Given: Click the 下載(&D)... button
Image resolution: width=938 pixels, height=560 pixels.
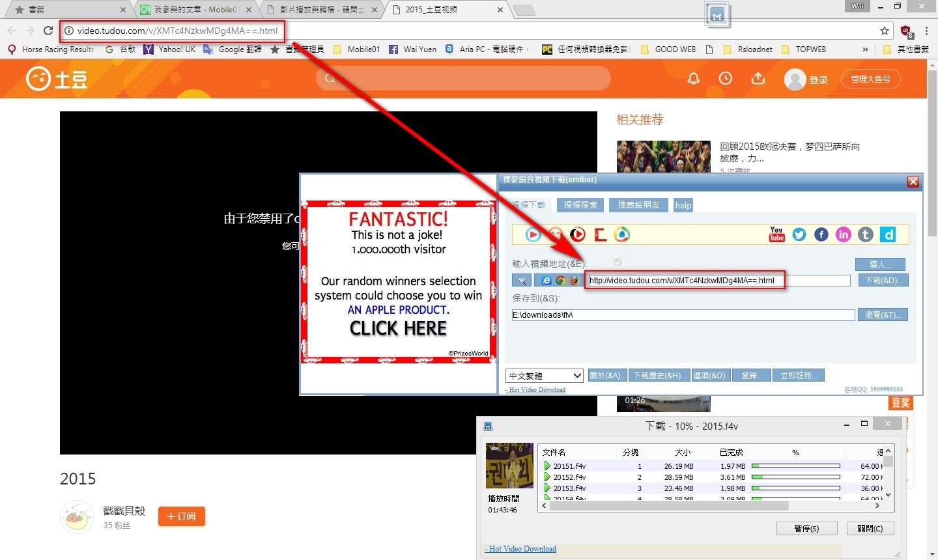Looking at the screenshot, I should (883, 281).
